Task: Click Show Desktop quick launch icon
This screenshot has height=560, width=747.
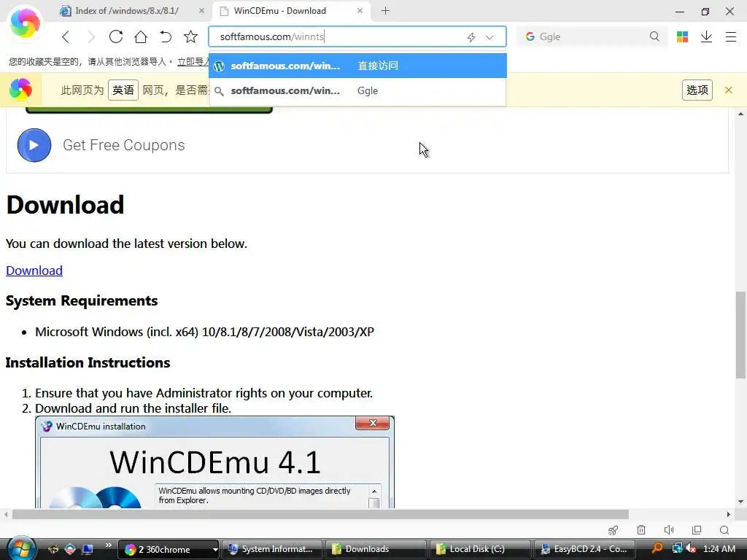Action: [88, 549]
